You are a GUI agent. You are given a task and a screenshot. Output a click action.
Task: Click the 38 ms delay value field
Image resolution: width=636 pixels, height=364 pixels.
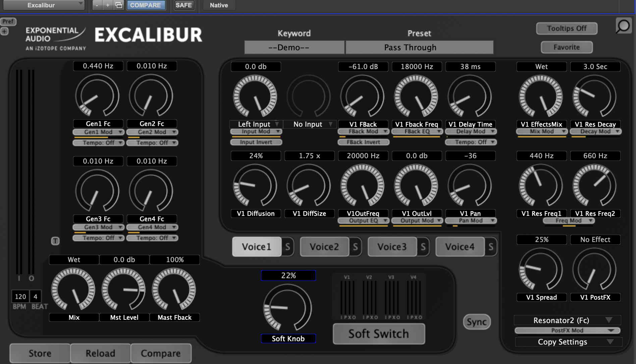point(470,66)
